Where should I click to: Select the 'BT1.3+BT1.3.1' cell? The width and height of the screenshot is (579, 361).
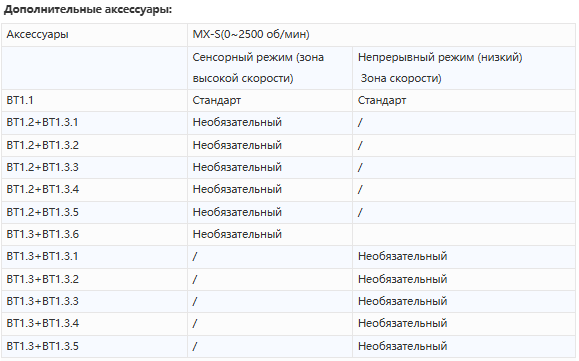click(x=94, y=257)
